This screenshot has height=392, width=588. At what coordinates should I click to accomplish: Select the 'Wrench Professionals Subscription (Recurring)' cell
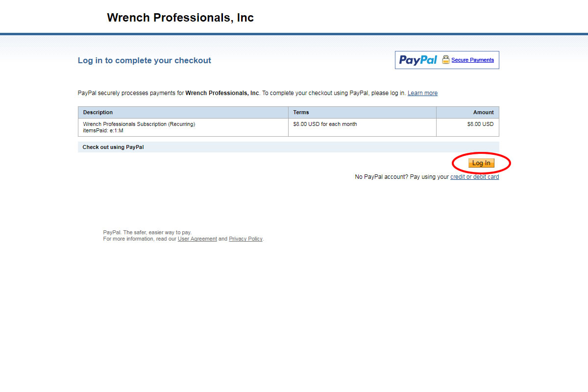pos(183,127)
